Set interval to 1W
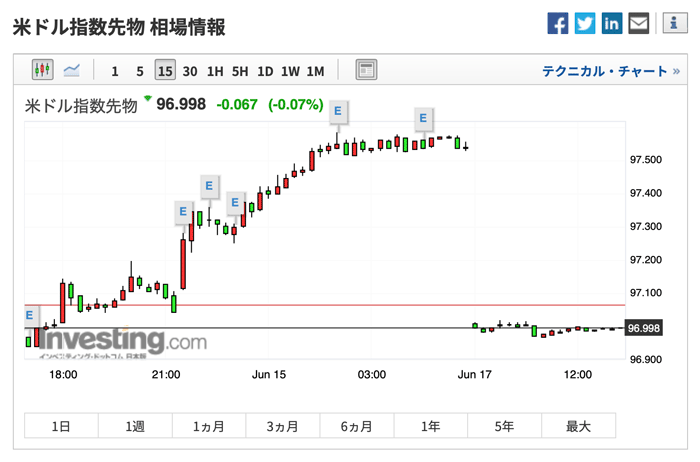The height and width of the screenshot is (462, 700). pos(290,71)
